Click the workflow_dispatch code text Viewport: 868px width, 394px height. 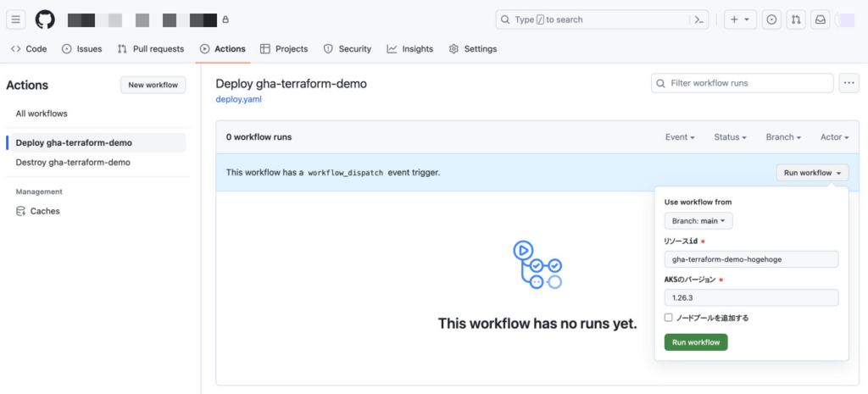(x=346, y=173)
